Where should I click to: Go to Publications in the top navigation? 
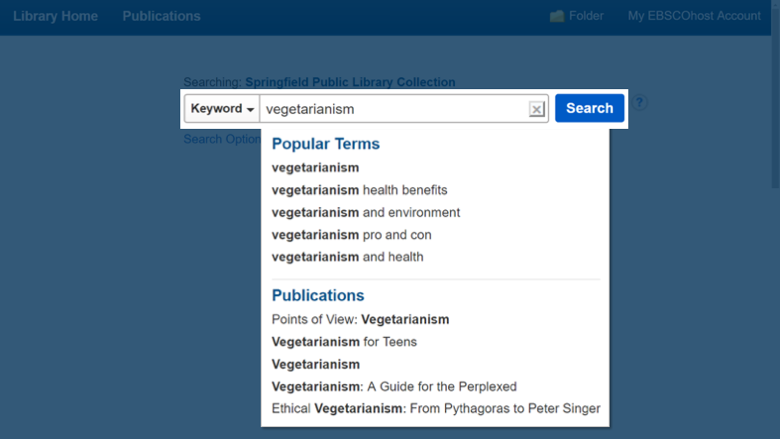(x=161, y=16)
